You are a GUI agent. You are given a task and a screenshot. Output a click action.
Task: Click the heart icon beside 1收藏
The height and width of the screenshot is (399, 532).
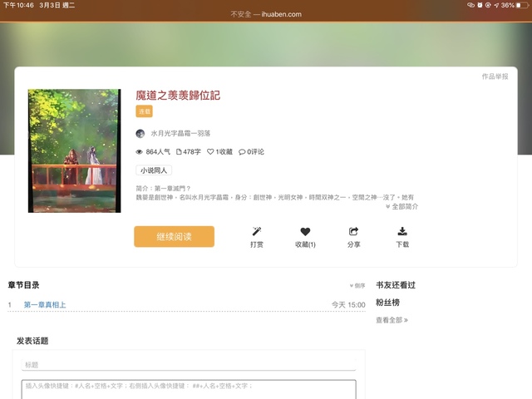tap(210, 151)
